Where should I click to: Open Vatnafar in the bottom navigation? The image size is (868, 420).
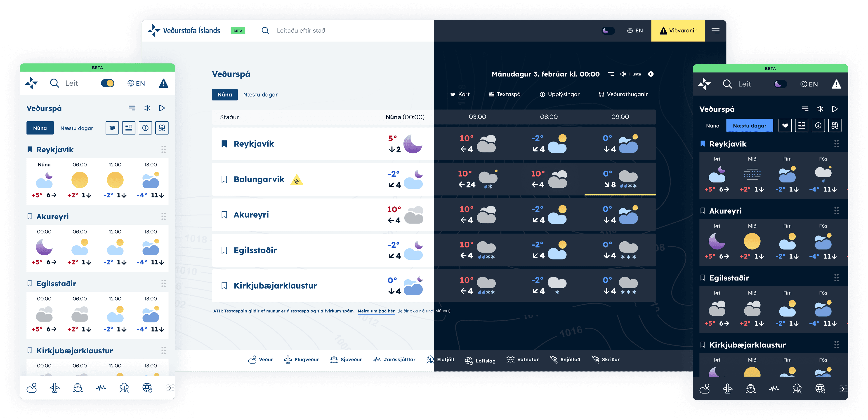tap(523, 359)
